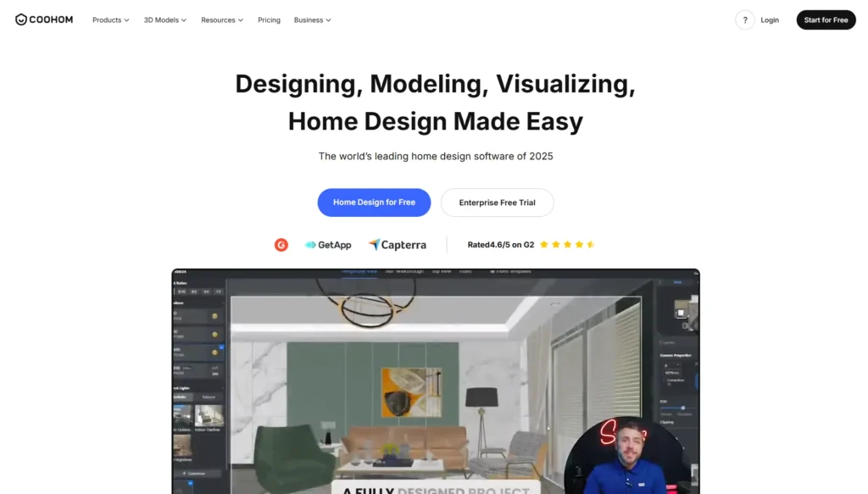Screen dimensions: 868x494
Task: Open the help question mark icon
Action: coord(744,20)
